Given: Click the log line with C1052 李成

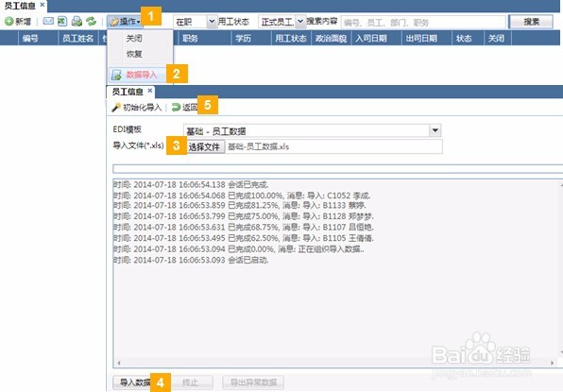Looking at the screenshot, I should click(x=242, y=196).
